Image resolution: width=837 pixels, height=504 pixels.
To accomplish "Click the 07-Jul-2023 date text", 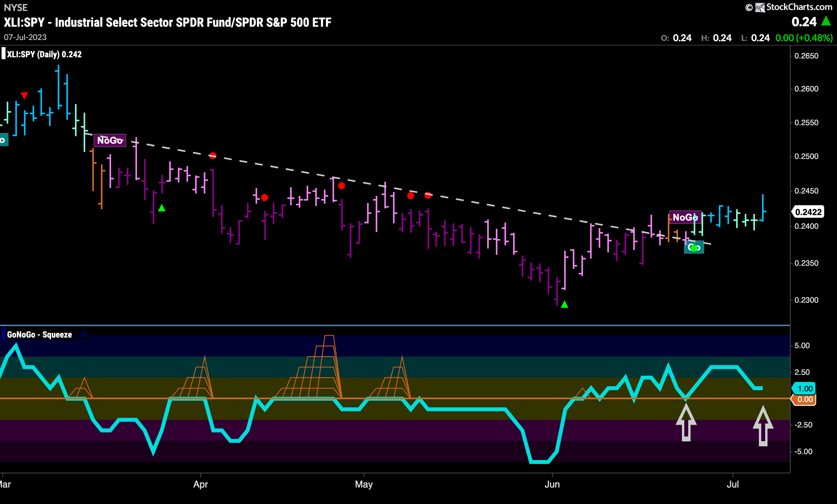I will pyautogui.click(x=25, y=37).
